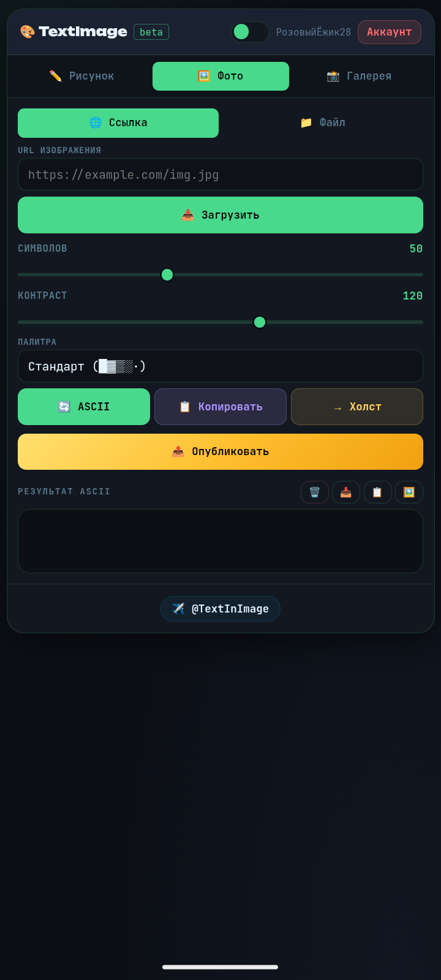Switch to the Рисунок tab
This screenshot has width=441, height=980.
click(x=82, y=76)
